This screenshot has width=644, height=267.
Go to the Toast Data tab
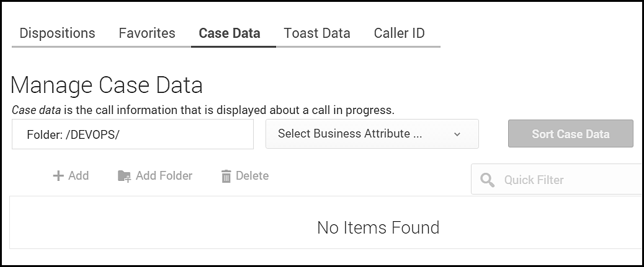point(317,33)
